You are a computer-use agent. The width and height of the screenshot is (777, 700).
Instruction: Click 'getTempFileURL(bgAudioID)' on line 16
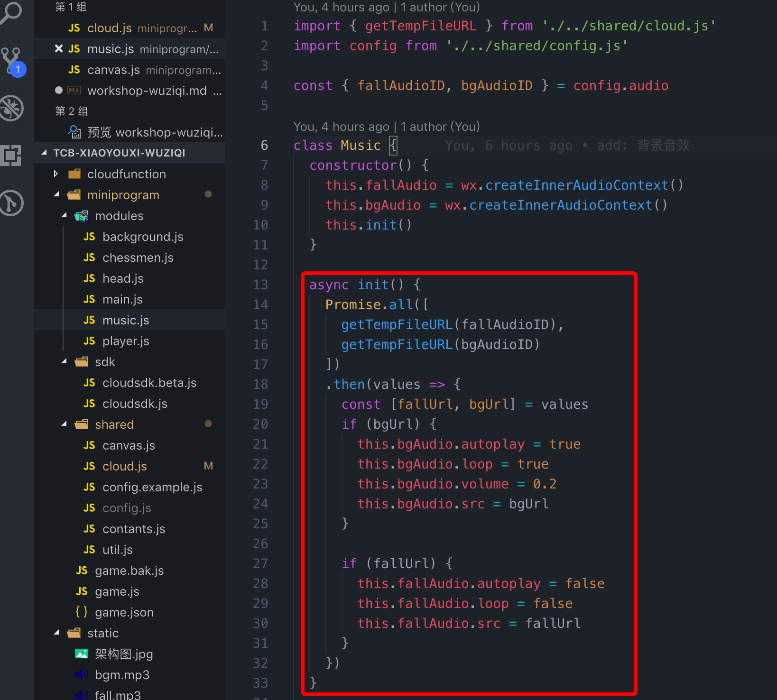pyautogui.click(x=441, y=344)
